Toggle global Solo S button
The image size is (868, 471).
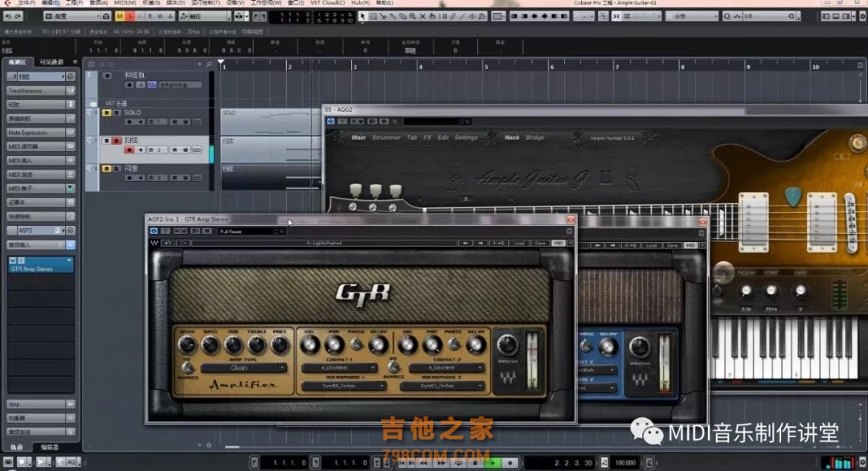coord(130,16)
